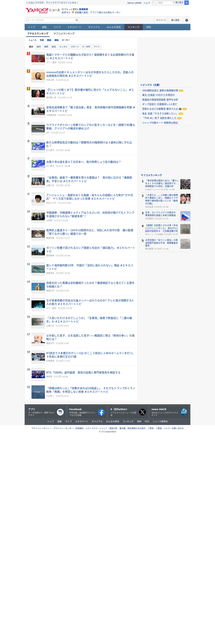Click the マイページ button
This screenshot has height=644, width=215.
[161, 20]
